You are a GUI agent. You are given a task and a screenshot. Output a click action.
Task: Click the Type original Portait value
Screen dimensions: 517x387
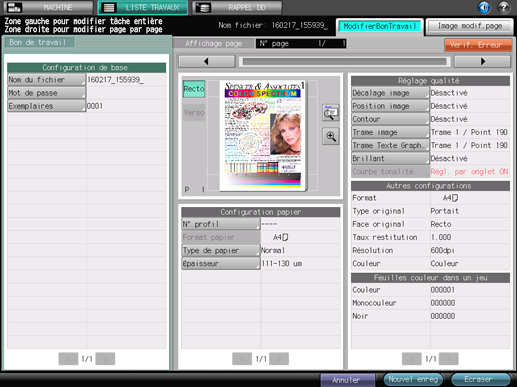point(445,211)
